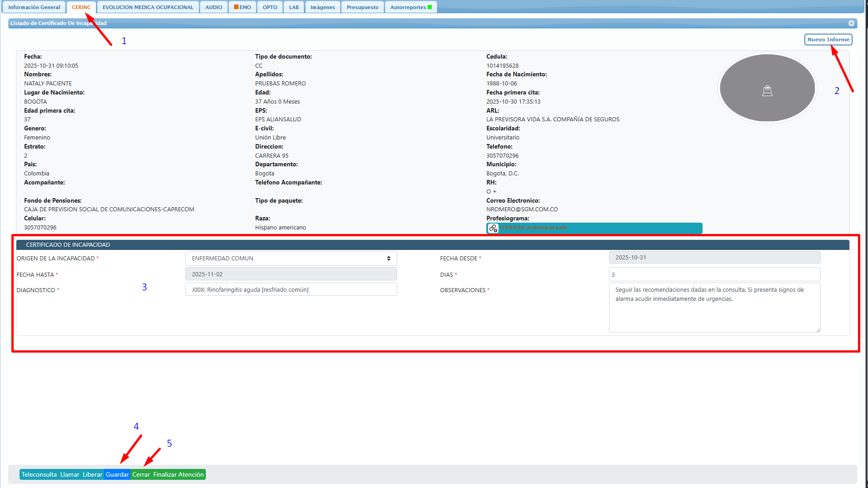The width and height of the screenshot is (868, 488).
Task: Click the DIAGNOSTICO text field
Action: point(291,289)
